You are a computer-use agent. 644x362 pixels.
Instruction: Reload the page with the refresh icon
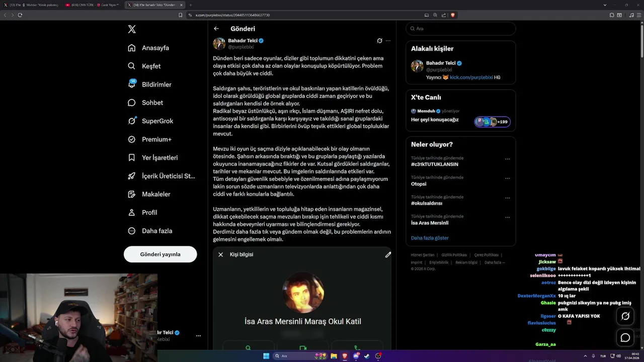(20, 15)
